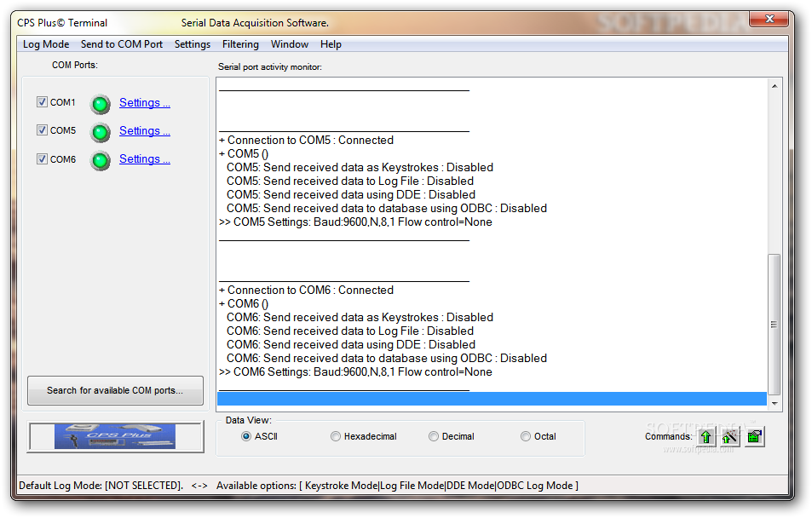The width and height of the screenshot is (812, 518).
Task: Open the Filtering menu
Action: tap(240, 44)
